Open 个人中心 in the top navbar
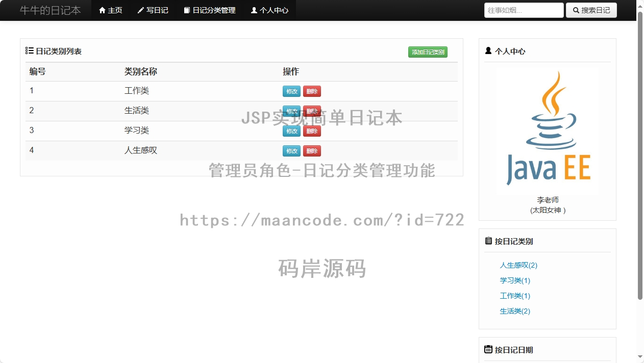Viewport: 644px width, 363px height. (269, 10)
